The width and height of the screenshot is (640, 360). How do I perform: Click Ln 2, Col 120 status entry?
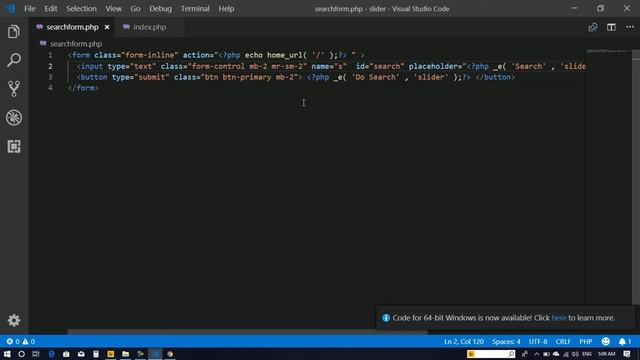point(464,341)
